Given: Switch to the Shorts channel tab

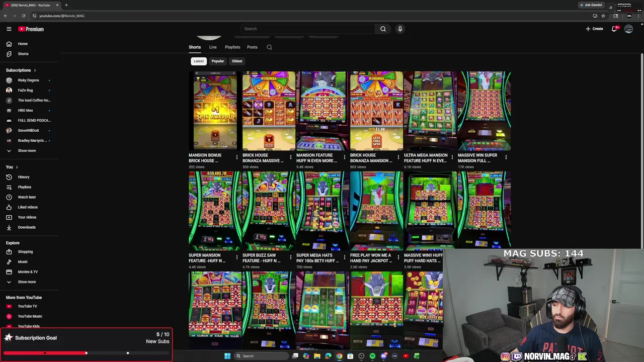Looking at the screenshot, I should 195,47.
